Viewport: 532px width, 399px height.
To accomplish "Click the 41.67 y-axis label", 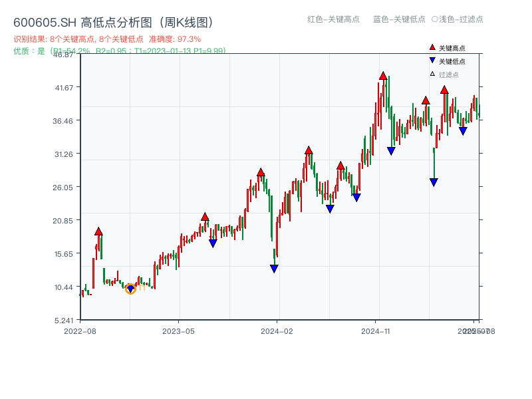I will (64, 88).
